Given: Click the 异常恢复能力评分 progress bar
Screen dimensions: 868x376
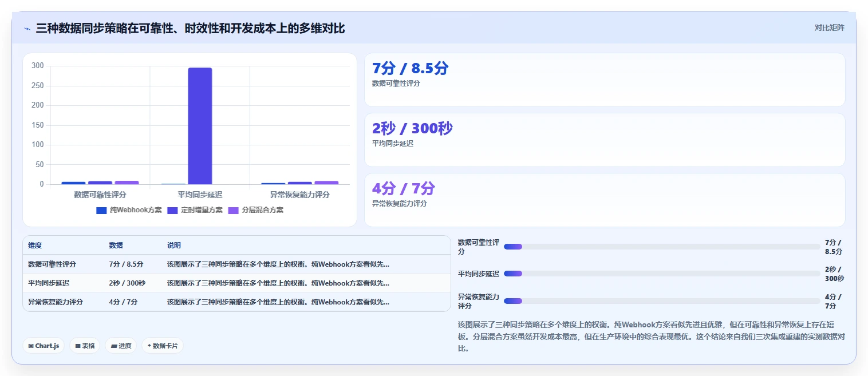Looking at the screenshot, I should [662, 301].
